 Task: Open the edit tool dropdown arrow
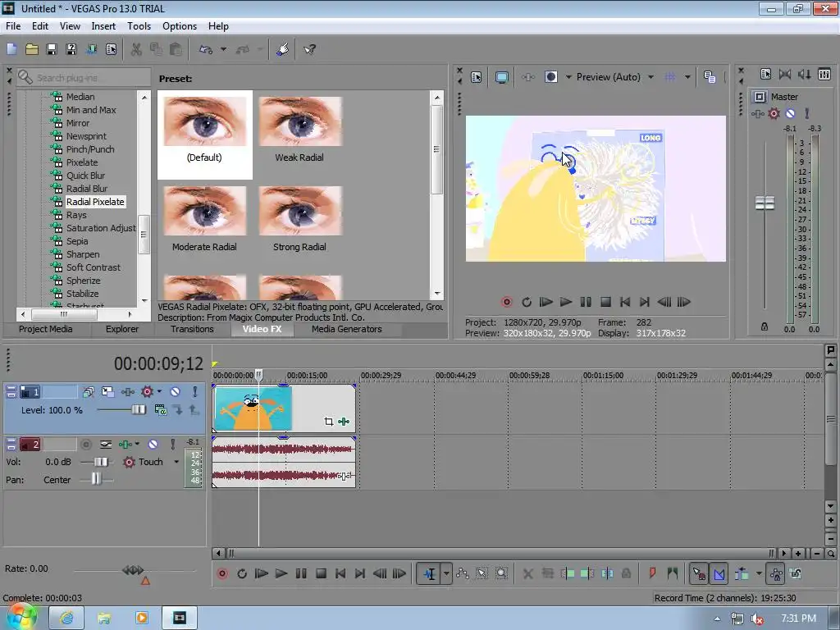(445, 573)
